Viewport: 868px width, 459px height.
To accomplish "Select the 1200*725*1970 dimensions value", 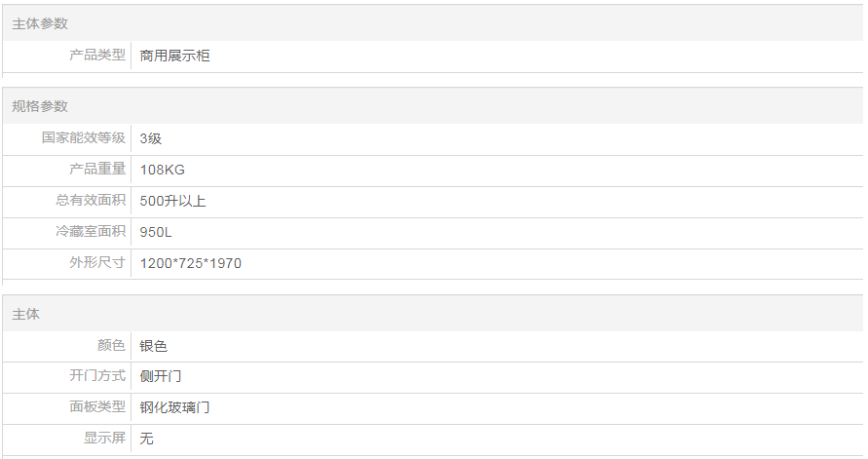I will (x=190, y=263).
